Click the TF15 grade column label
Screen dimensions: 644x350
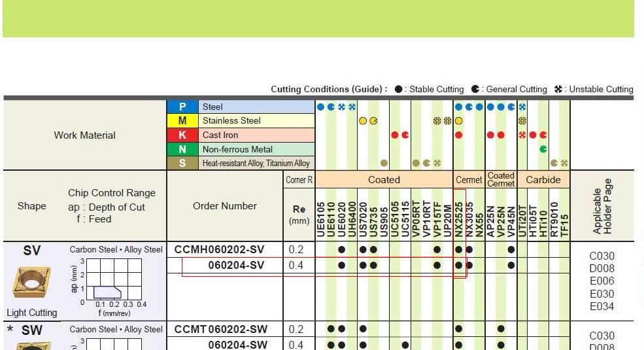click(x=564, y=226)
